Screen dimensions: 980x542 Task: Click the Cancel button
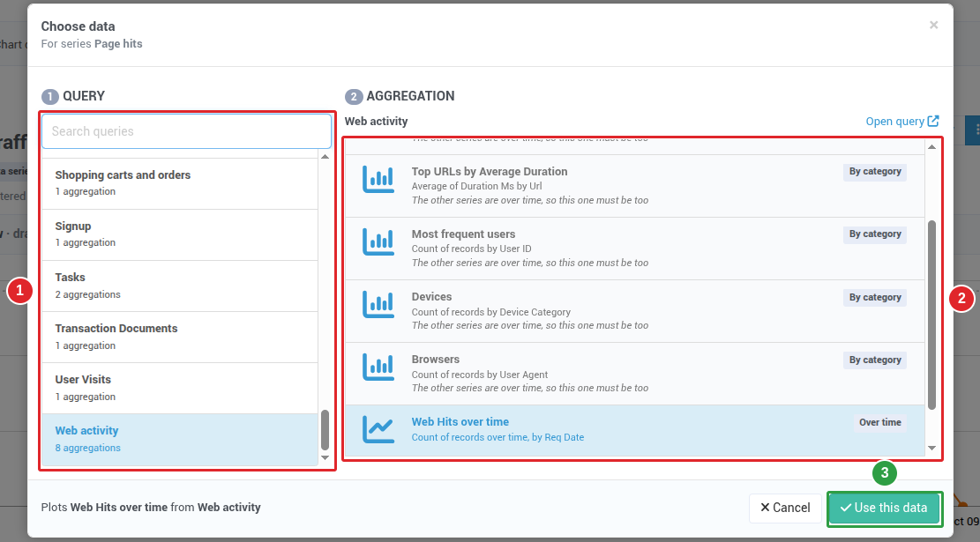(x=785, y=508)
